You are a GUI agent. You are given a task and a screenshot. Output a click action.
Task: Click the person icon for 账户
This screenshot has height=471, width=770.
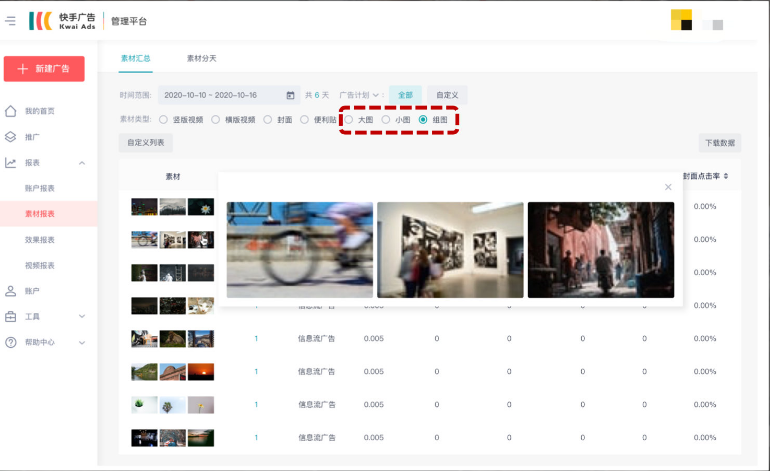[x=11, y=291]
